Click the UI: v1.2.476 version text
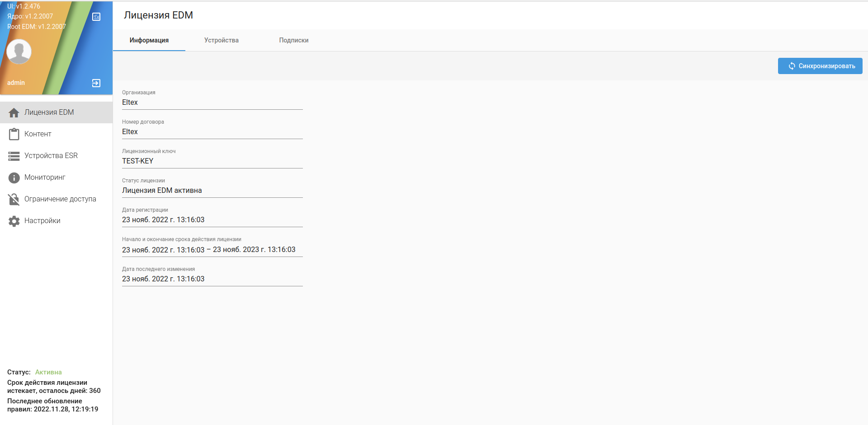The height and width of the screenshot is (425, 868). pyautogui.click(x=24, y=6)
